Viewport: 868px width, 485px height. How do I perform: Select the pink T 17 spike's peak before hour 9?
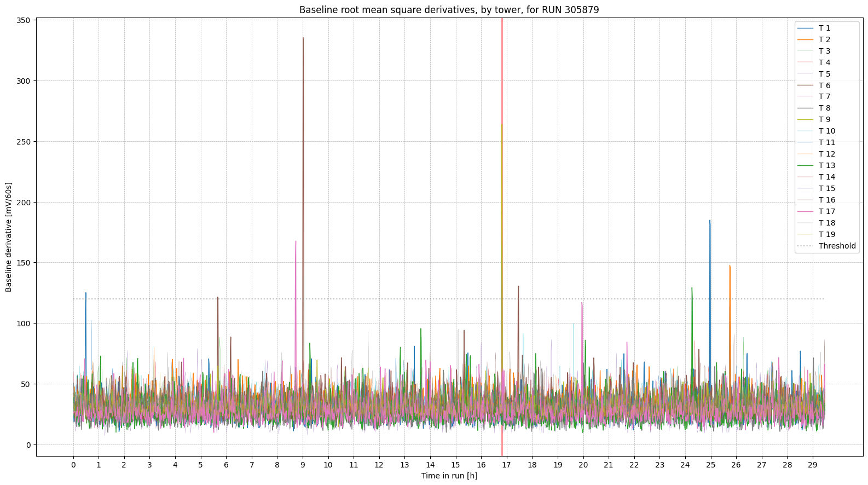point(296,241)
